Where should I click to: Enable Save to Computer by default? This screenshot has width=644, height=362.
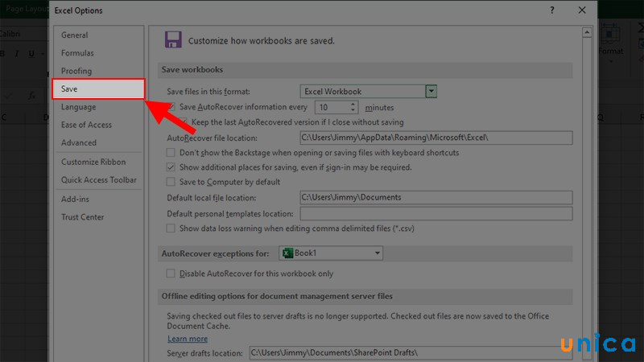tap(171, 182)
